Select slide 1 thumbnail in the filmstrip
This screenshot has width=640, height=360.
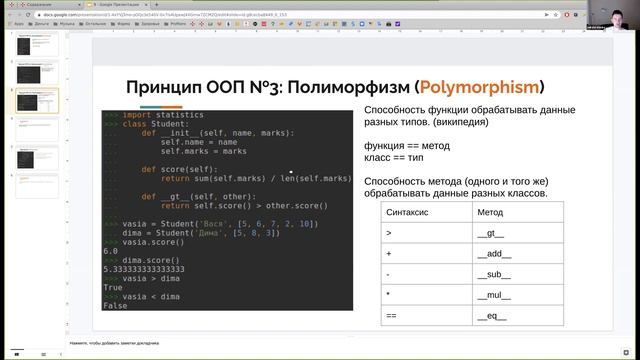pos(37,44)
